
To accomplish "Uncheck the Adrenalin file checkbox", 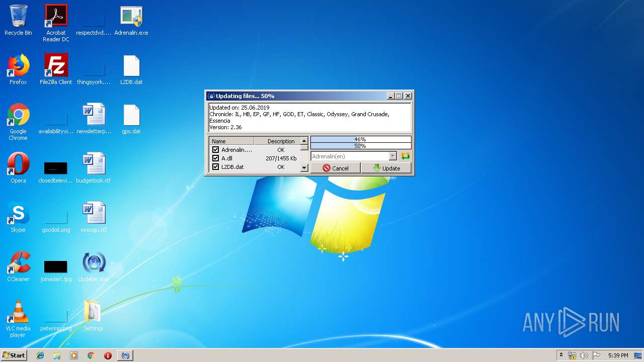I will (x=215, y=150).
